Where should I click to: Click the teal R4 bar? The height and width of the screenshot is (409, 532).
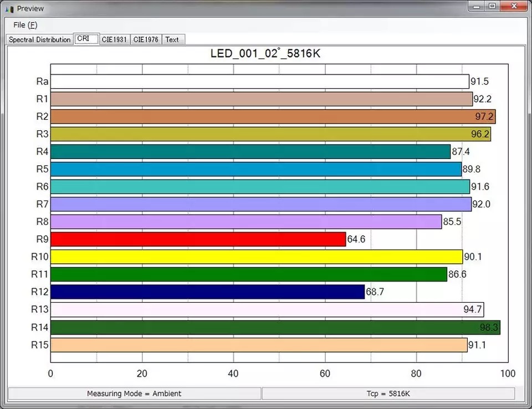tap(250, 152)
